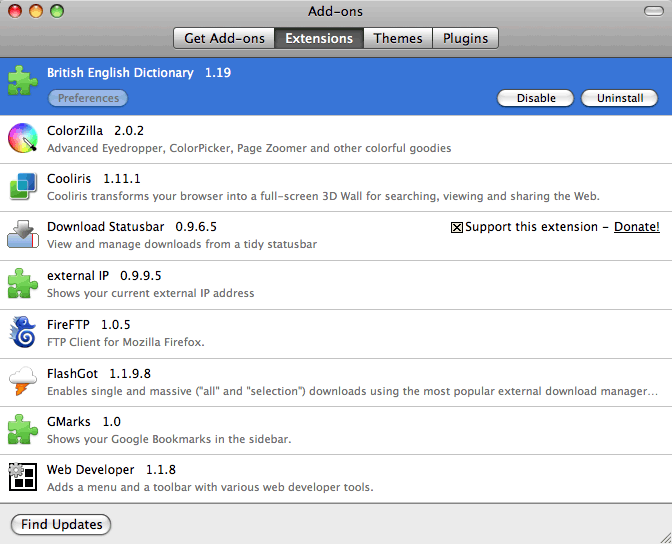Click 'FTP Client for Mozilla Firefox.' text
Screen dimensions: 672x544
pos(126,342)
